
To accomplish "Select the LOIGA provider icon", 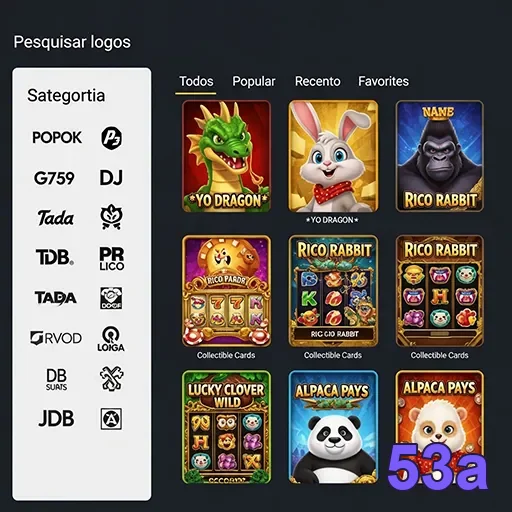I will 111,339.
